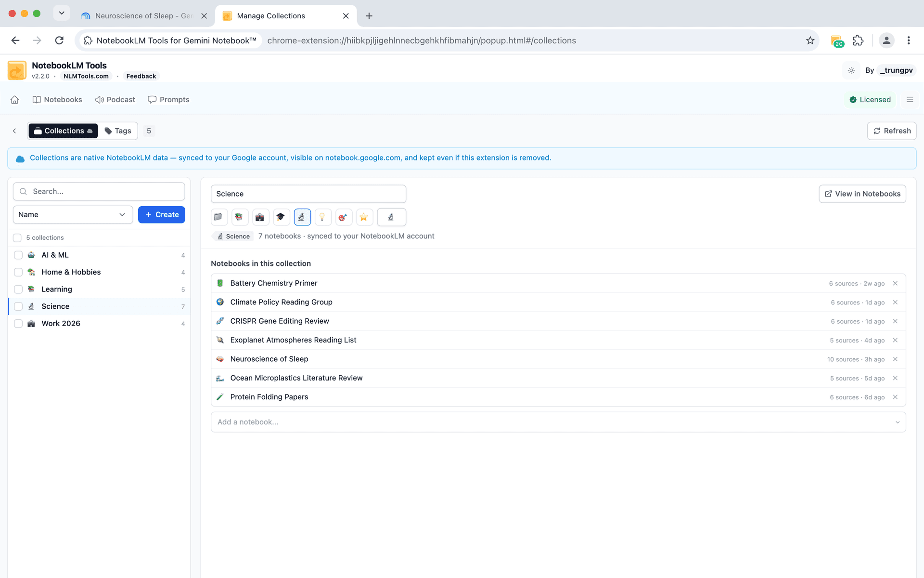Remove Neuroscience of Sleep from collection

pos(895,359)
